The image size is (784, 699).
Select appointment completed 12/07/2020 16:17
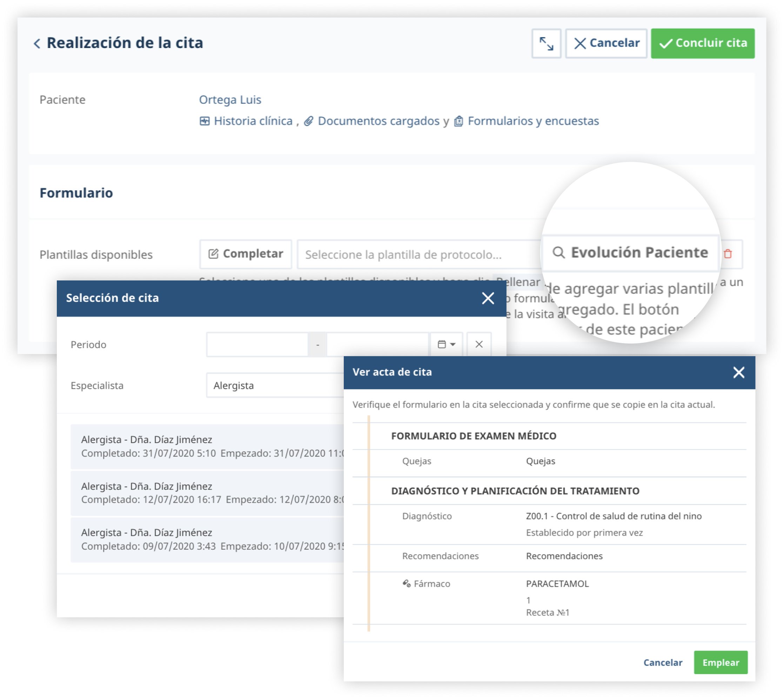click(x=208, y=493)
